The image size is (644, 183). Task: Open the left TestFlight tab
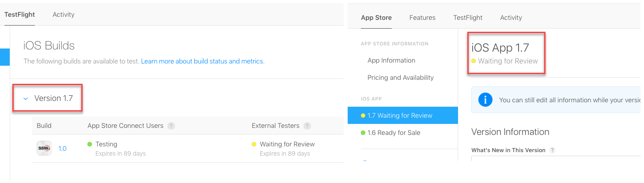pos(19,15)
